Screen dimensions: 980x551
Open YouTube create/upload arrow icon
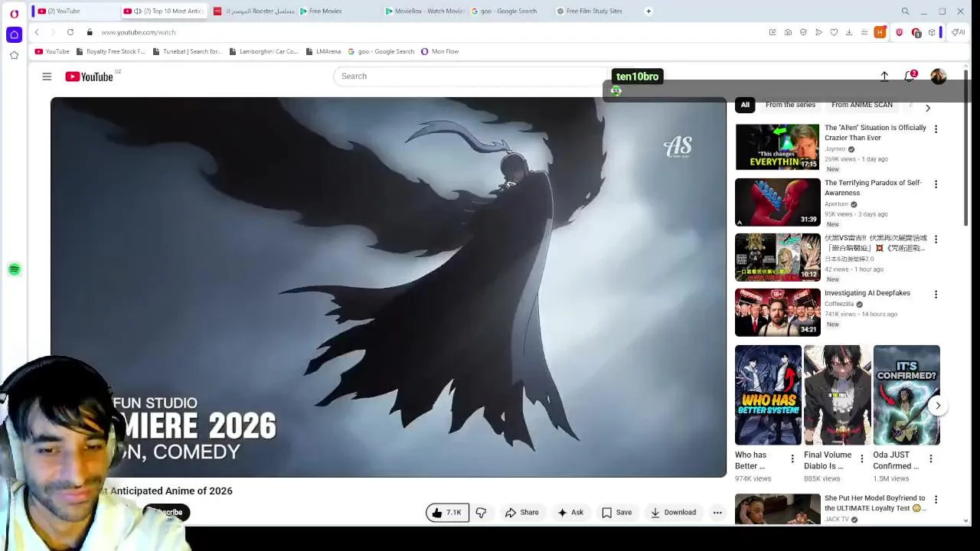[884, 77]
